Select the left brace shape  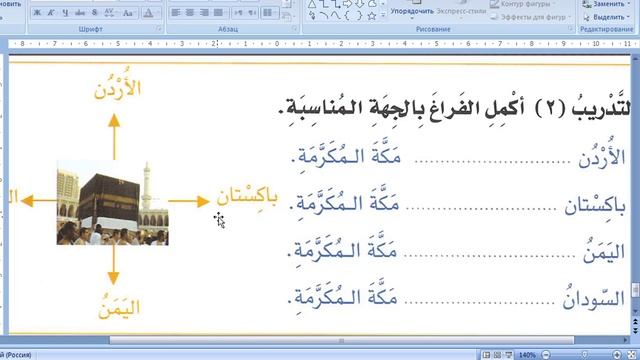tap(347, 16)
